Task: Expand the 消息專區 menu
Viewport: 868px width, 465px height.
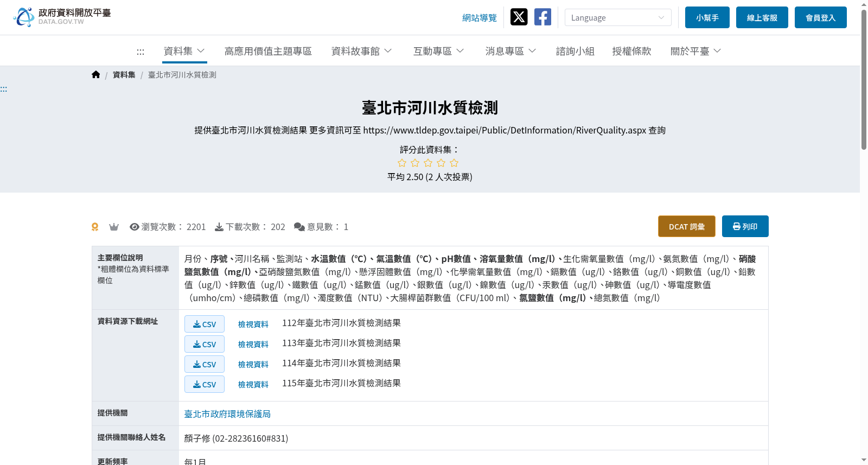Action: tap(510, 51)
